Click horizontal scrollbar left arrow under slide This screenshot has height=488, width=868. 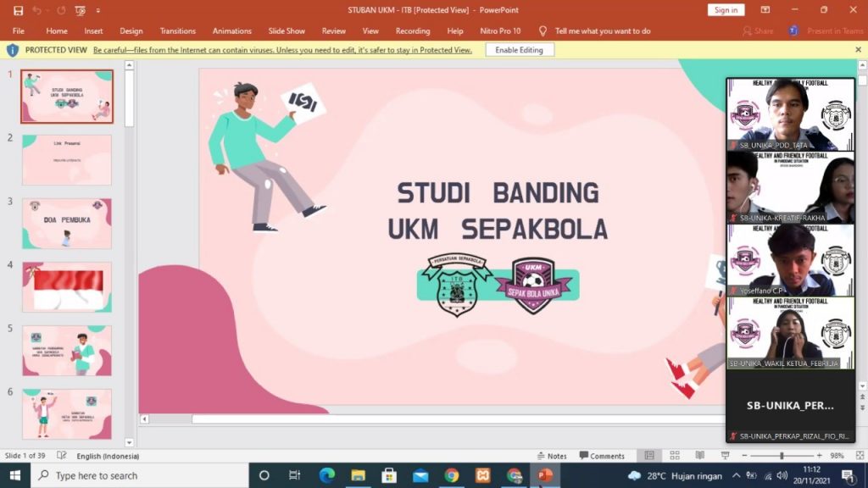(144, 419)
